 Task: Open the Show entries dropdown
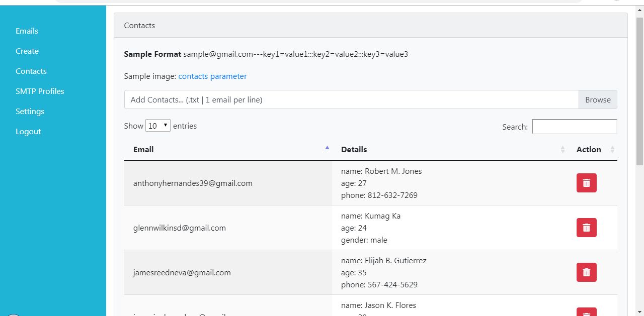[158, 126]
